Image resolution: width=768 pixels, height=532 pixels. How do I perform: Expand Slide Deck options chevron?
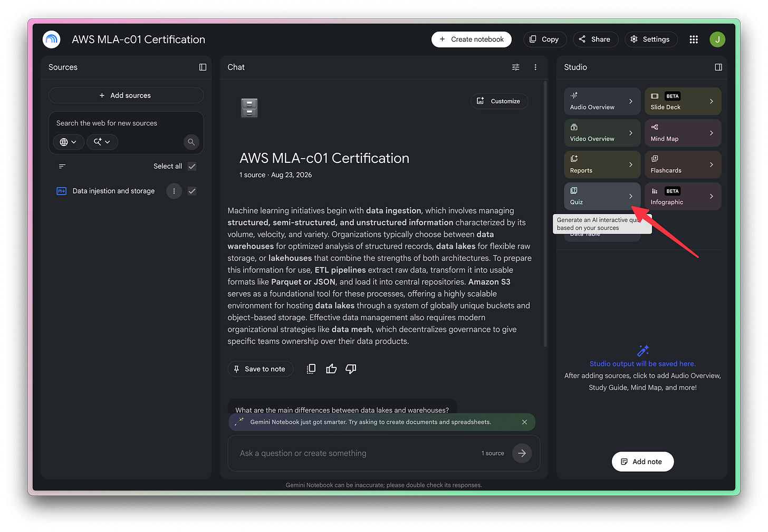(x=711, y=101)
